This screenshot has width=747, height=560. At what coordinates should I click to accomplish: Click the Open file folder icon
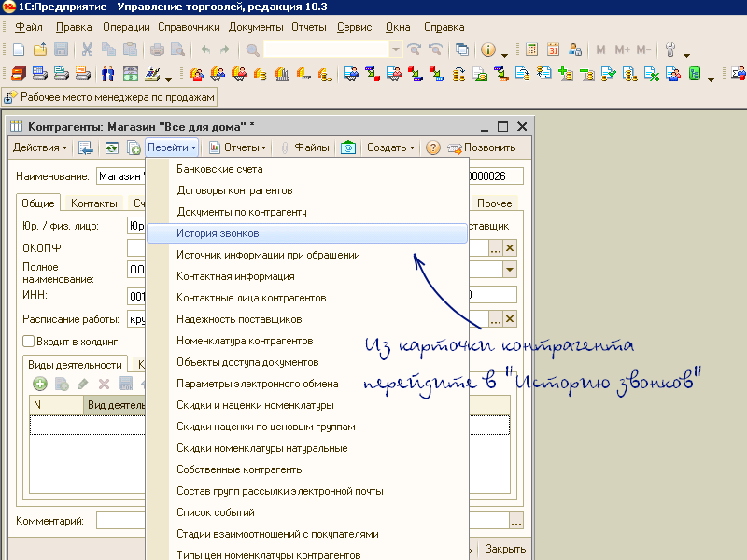(x=40, y=49)
